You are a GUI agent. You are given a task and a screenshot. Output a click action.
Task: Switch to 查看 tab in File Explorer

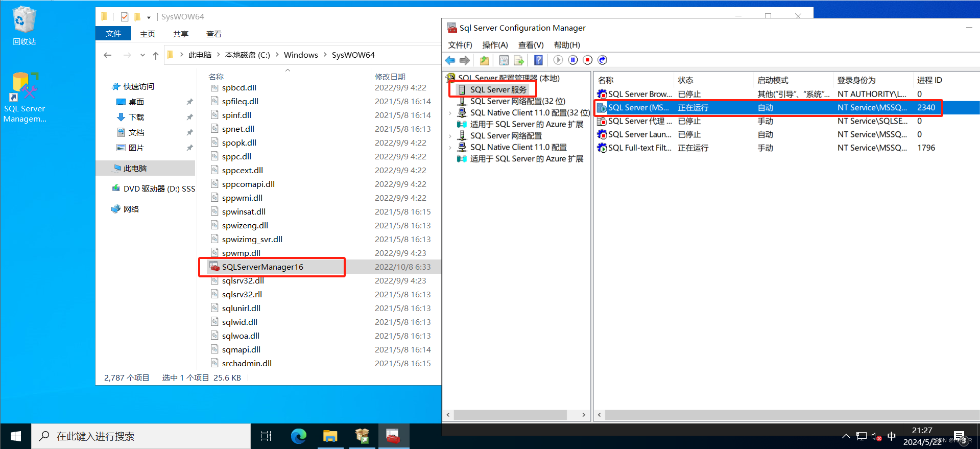click(x=214, y=34)
